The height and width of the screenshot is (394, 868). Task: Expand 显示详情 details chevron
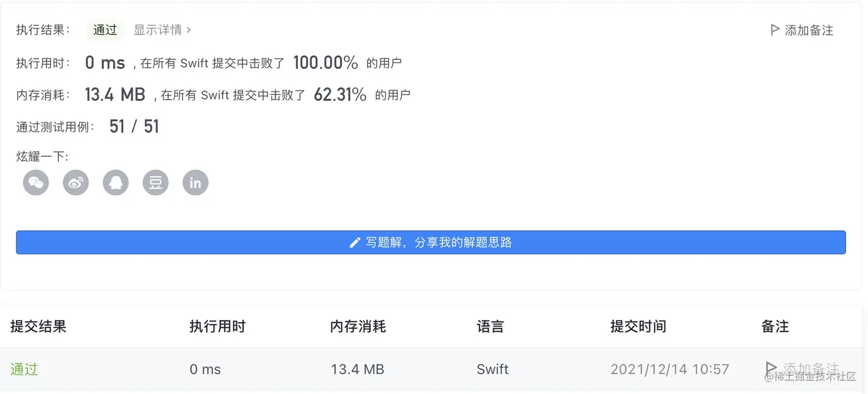189,30
